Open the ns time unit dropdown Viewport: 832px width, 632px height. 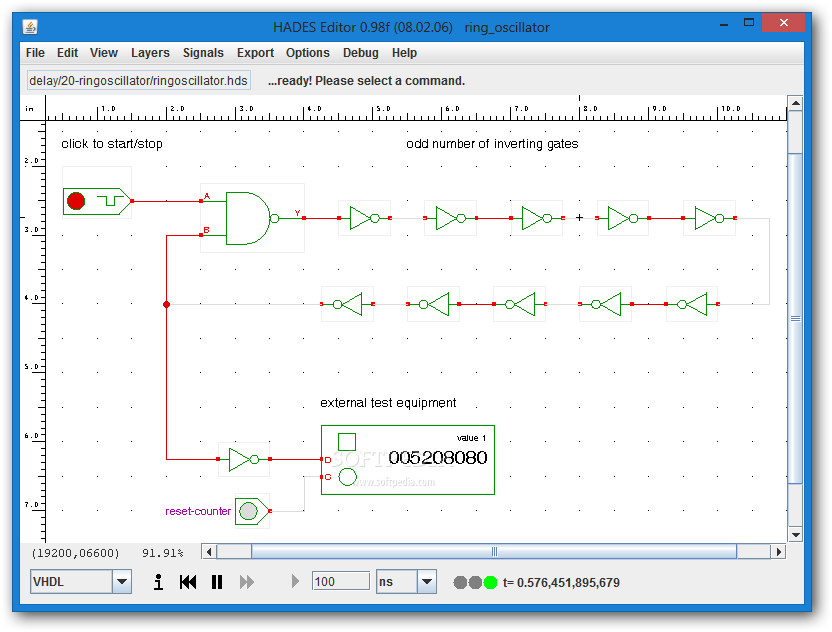click(427, 582)
